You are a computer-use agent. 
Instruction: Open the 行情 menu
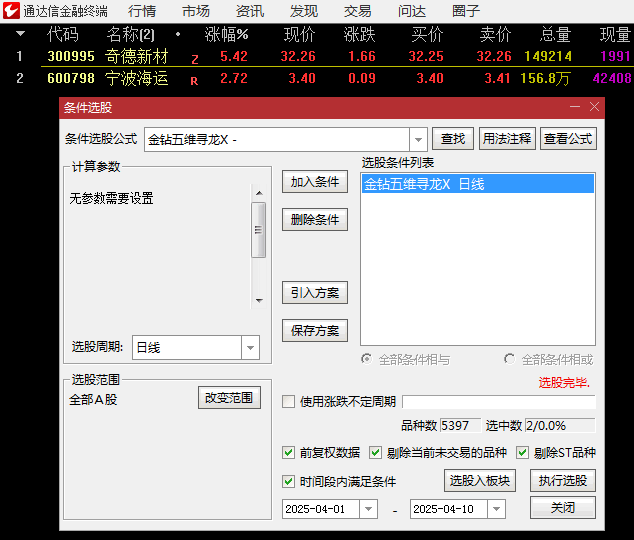[x=142, y=11]
